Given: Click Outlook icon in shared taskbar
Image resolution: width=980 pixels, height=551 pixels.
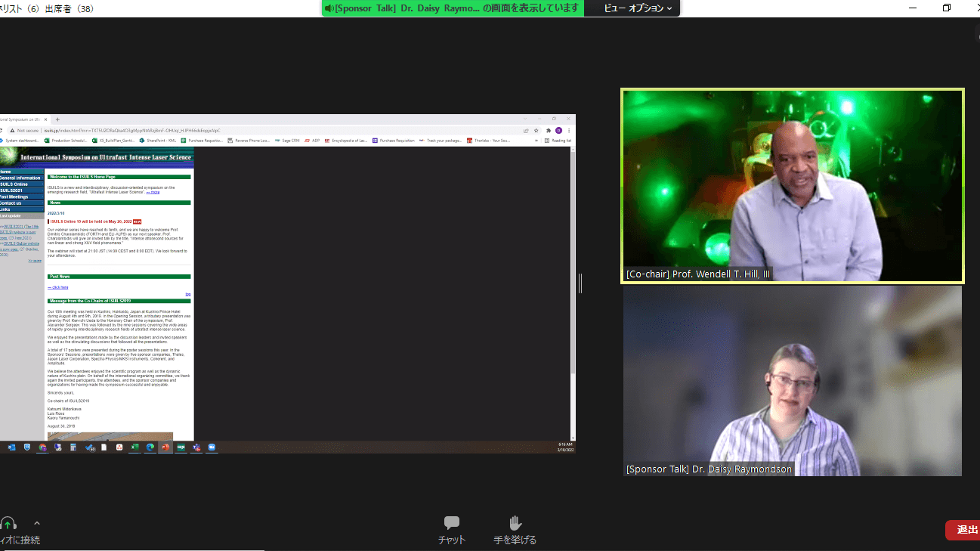Looking at the screenshot, I should pyautogui.click(x=12, y=447).
